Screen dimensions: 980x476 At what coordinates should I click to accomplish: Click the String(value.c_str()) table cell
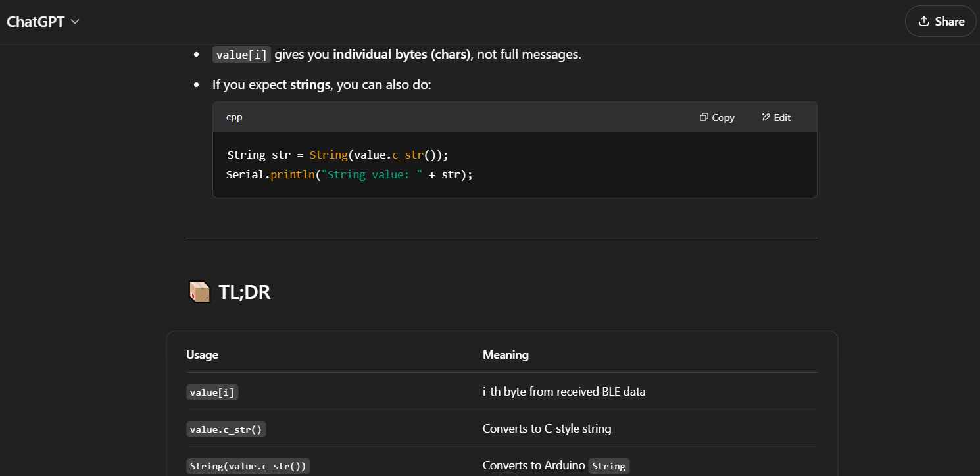(248, 466)
